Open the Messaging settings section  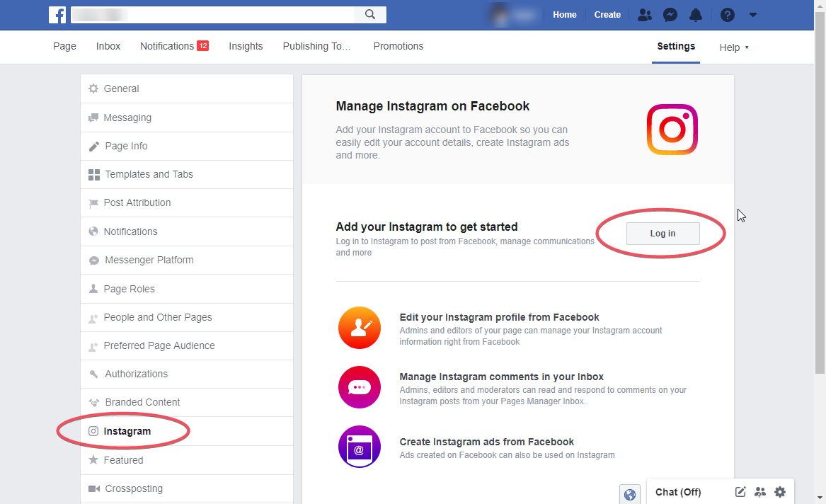coord(187,118)
